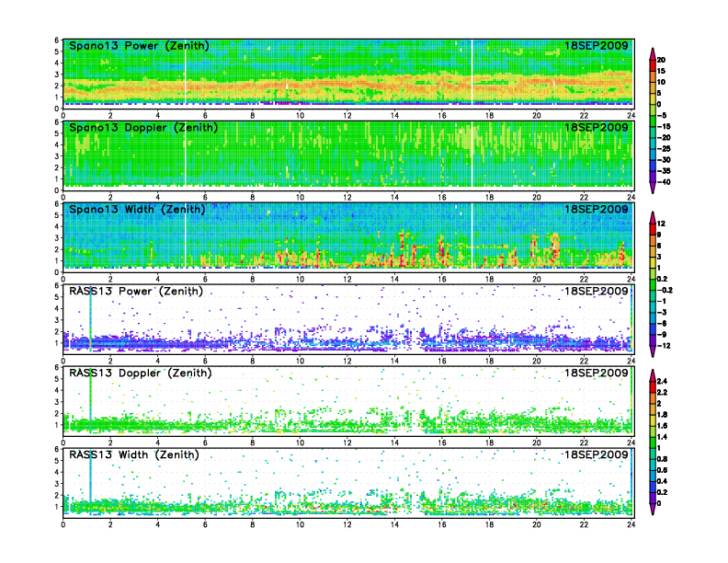728x563 pixels.
Task: Click the purple bottom arrow of the bottom colorbar
Action: pyautogui.click(x=653, y=509)
